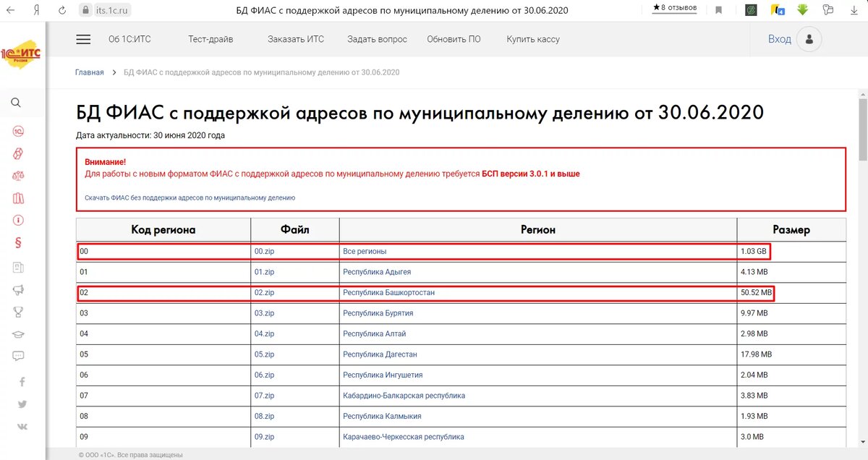Expand the hamburger menu next to Об 1С:ИТС
This screenshot has height=460, width=868.
(x=83, y=39)
